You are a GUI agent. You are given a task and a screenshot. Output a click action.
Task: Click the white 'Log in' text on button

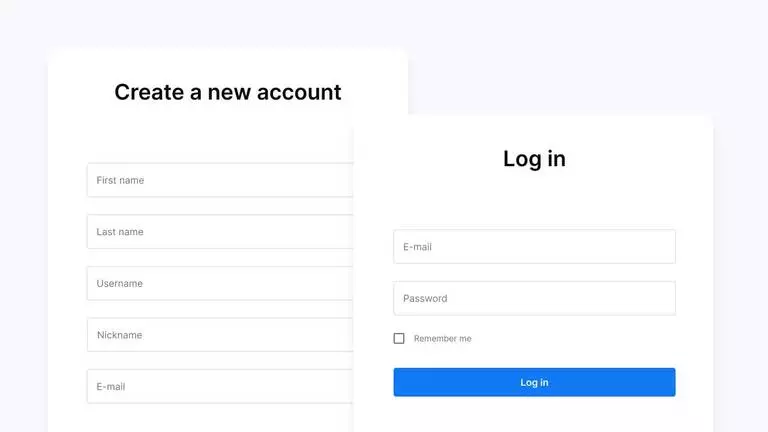click(x=534, y=383)
